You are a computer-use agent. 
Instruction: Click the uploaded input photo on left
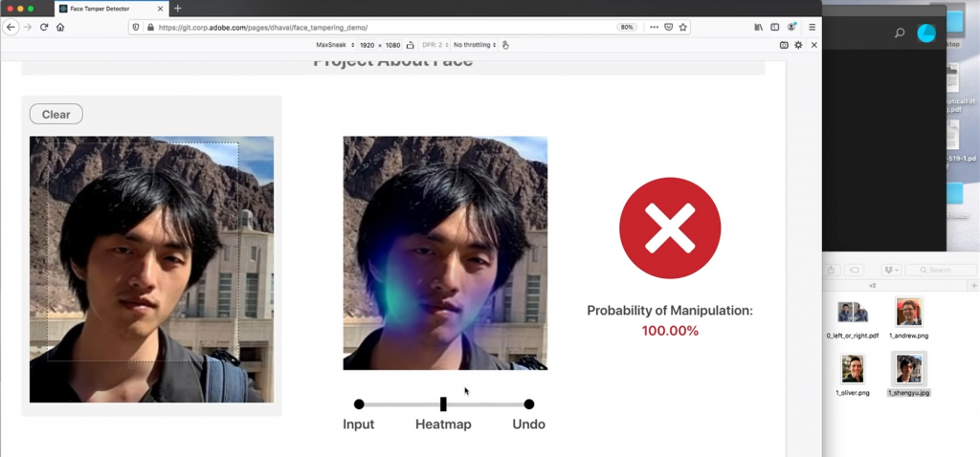151,269
